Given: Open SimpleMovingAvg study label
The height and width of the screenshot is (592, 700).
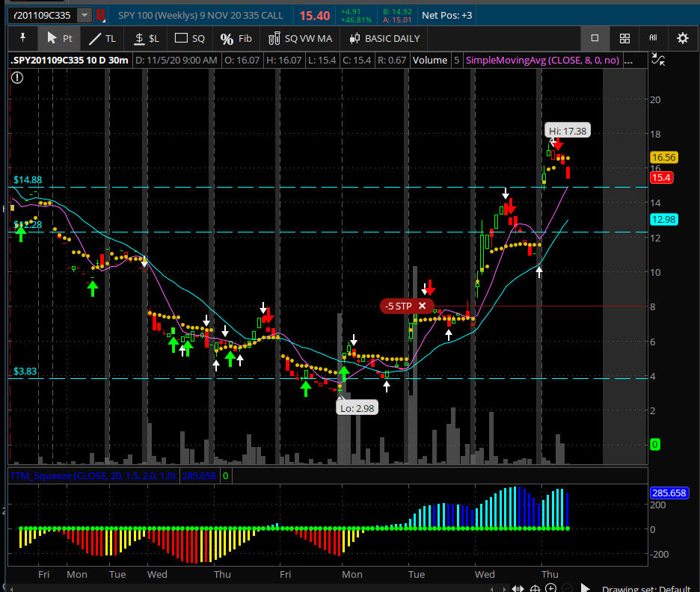Looking at the screenshot, I should point(541,60).
